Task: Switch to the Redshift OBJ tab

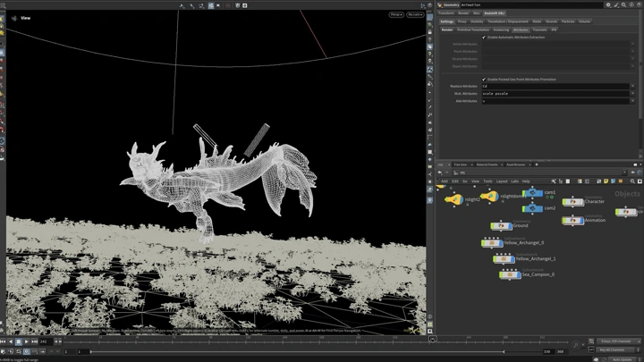Action: 495,13
